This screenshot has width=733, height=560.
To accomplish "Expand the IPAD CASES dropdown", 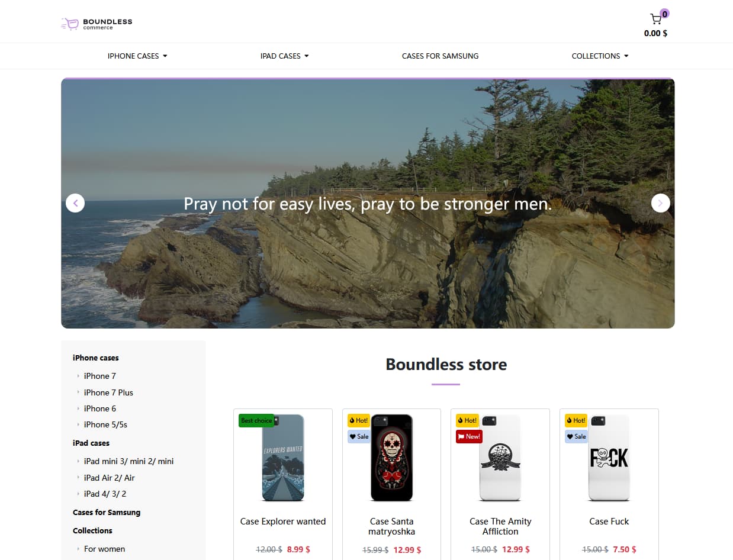I will [x=284, y=56].
